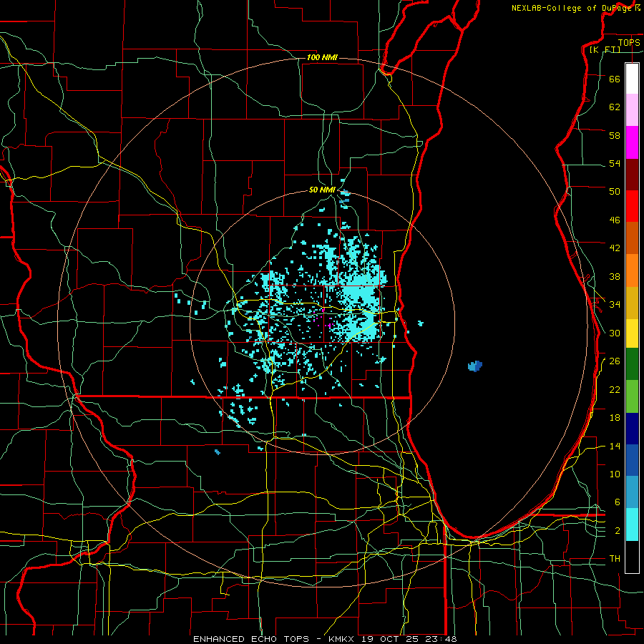This screenshot has height=644, width=644.
Task: Click the light pink swatch near 62
Action: tap(632, 109)
